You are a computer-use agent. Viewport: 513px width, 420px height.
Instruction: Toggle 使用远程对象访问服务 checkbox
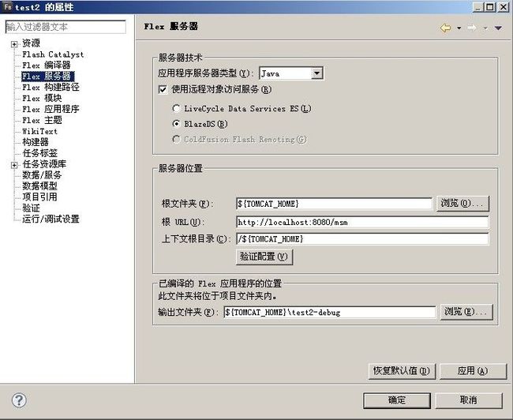point(163,89)
